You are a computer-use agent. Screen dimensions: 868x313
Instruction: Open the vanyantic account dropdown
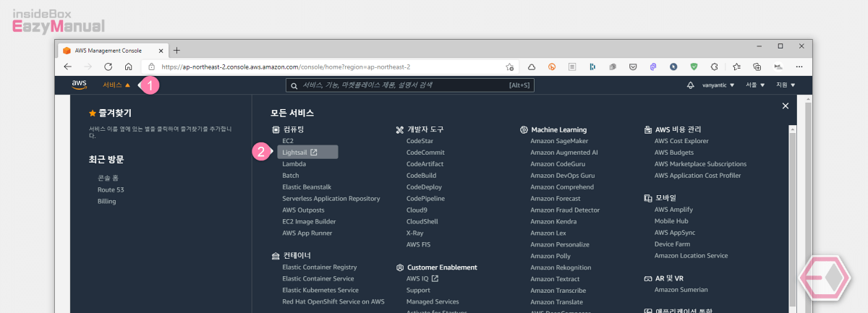pos(718,85)
